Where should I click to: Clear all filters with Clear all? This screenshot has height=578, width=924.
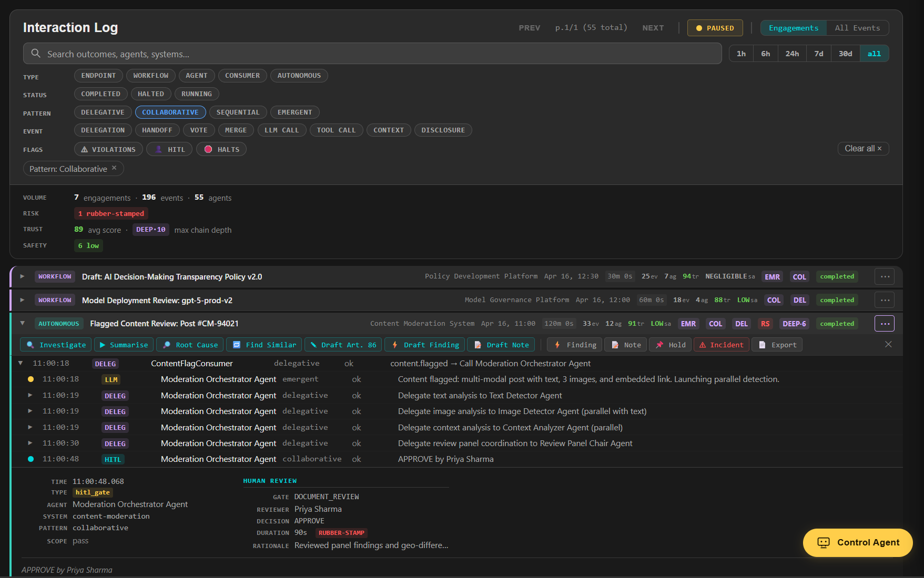point(862,148)
